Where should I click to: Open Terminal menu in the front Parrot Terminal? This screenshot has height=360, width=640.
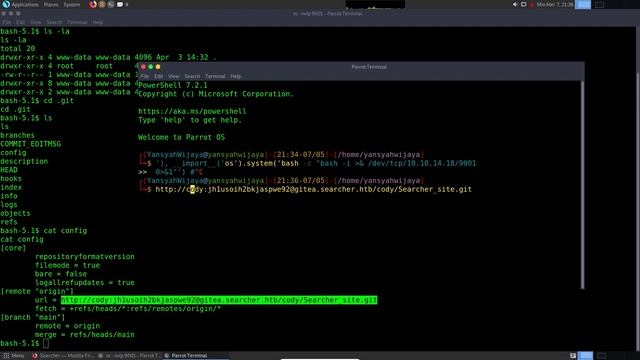(x=215, y=76)
